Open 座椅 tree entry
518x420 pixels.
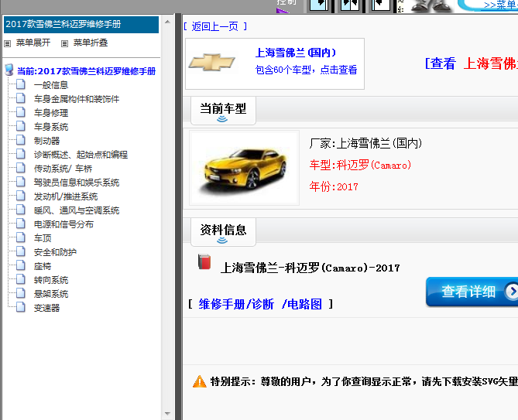(x=43, y=266)
